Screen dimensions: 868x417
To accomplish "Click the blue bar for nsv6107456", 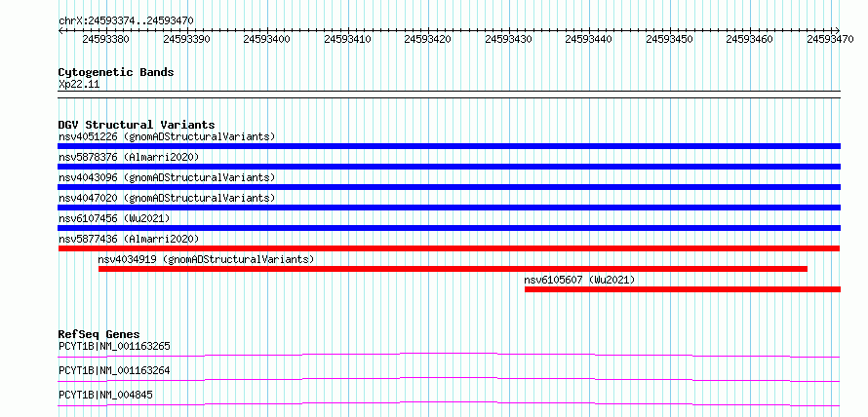I will (x=449, y=228).
